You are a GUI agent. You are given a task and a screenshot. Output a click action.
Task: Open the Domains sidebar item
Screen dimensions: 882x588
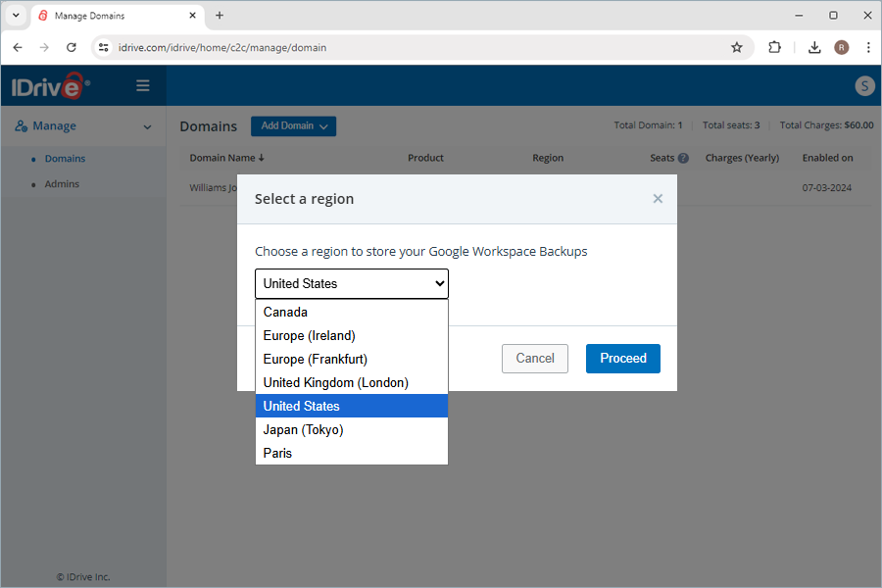point(65,159)
